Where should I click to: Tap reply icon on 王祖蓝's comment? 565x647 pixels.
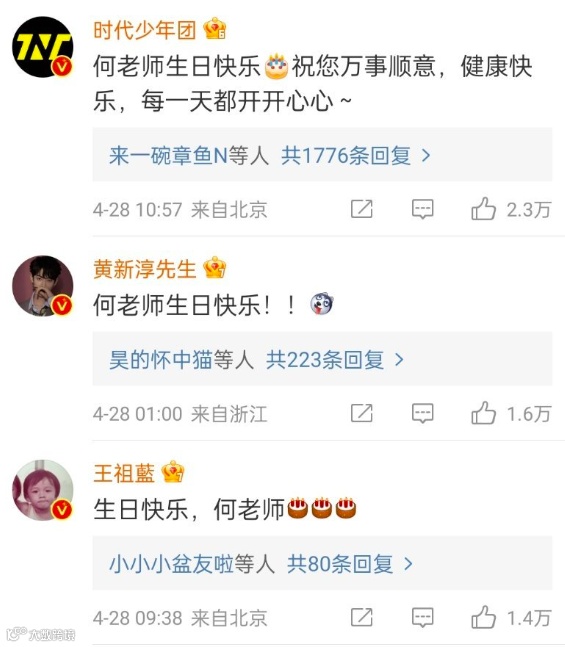[x=423, y=618]
